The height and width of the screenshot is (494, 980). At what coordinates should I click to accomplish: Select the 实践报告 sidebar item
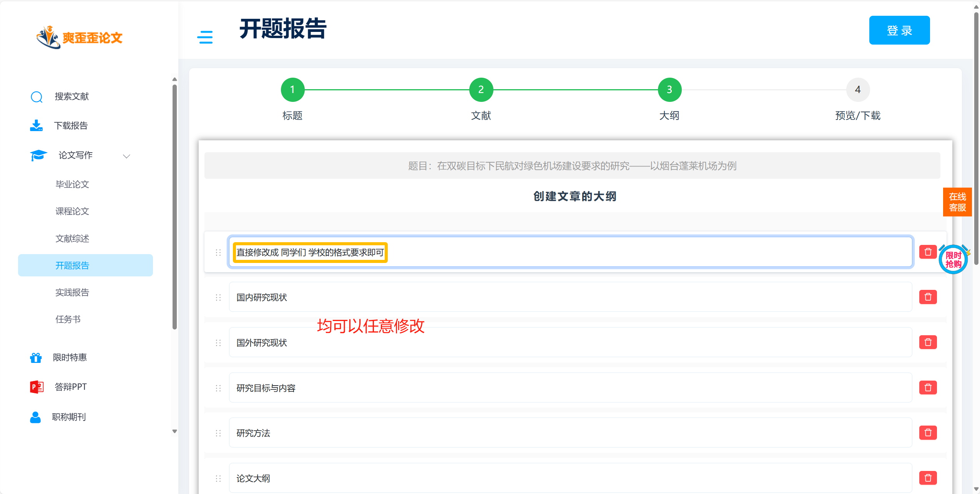point(72,293)
